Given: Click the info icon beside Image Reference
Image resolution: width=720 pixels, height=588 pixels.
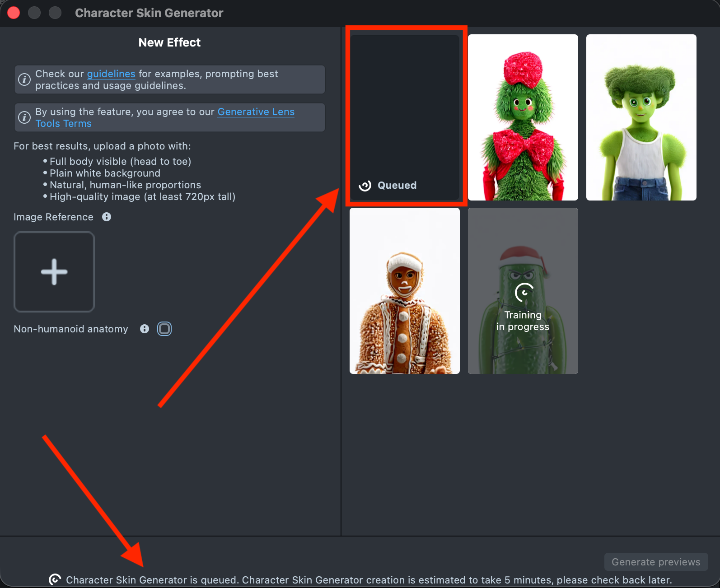Looking at the screenshot, I should tap(107, 217).
